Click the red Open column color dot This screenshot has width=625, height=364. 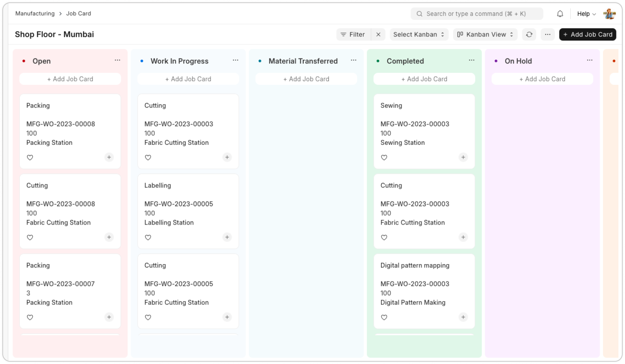point(24,61)
